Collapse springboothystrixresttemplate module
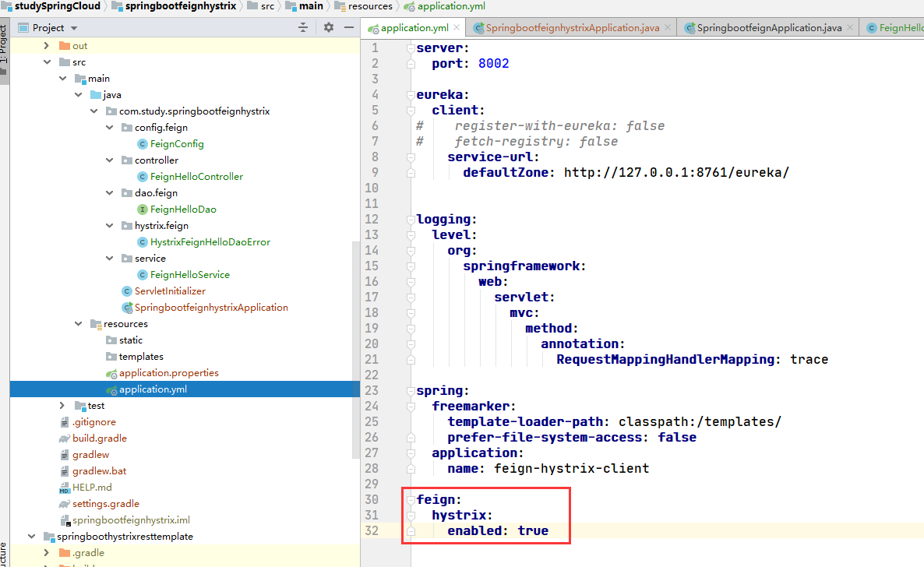Screen dimensions: 924x567 [x=31, y=537]
